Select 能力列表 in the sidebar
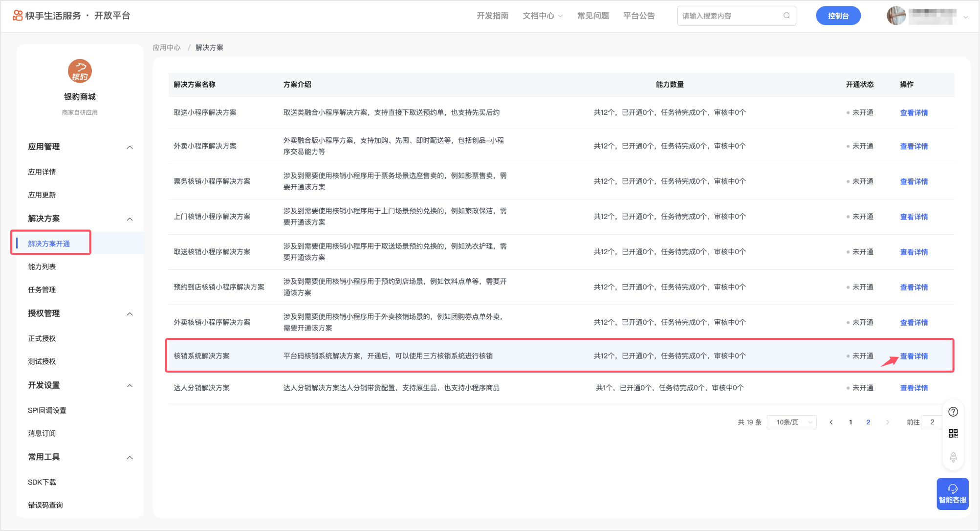 click(x=42, y=266)
